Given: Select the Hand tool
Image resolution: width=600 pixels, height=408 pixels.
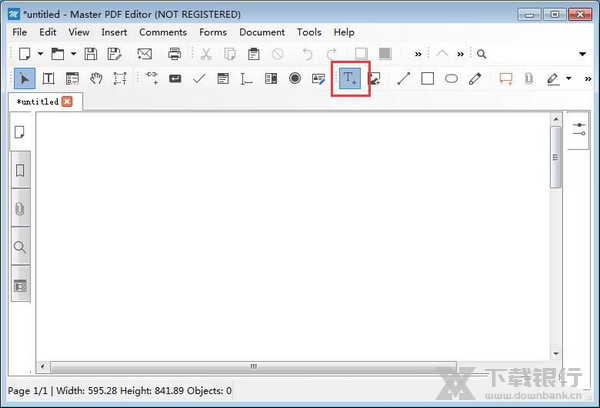Looking at the screenshot, I should pos(96,78).
